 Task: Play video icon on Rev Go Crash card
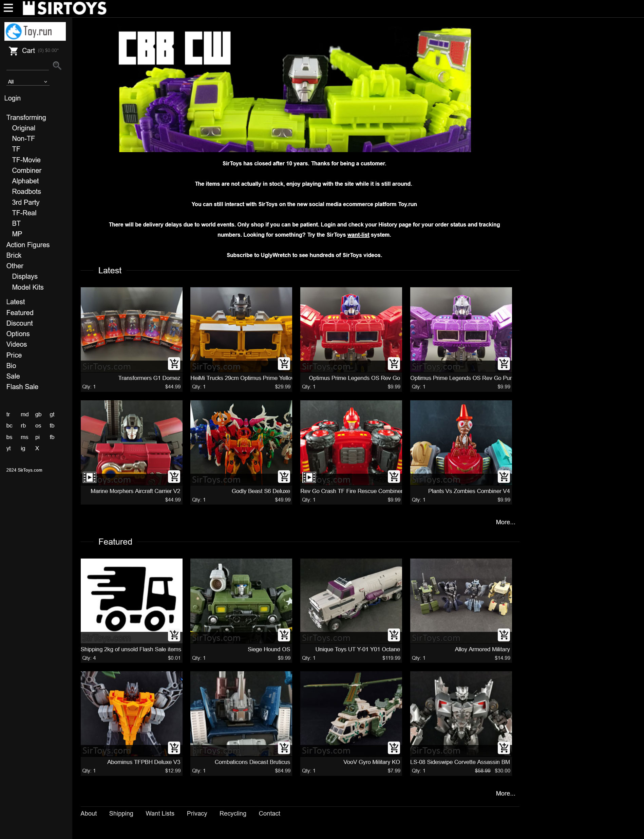click(309, 477)
